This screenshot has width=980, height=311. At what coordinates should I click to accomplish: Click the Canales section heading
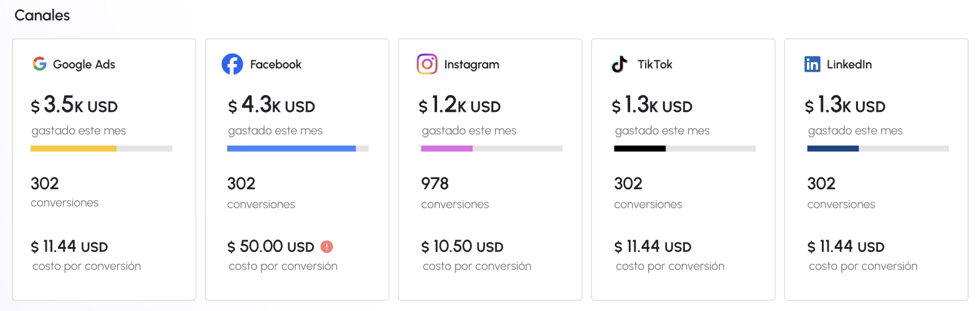(x=42, y=16)
